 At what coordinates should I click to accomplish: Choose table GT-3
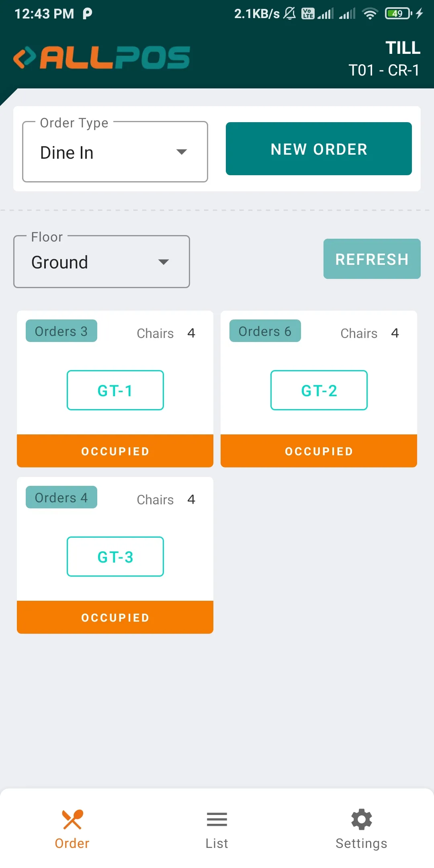(x=115, y=557)
